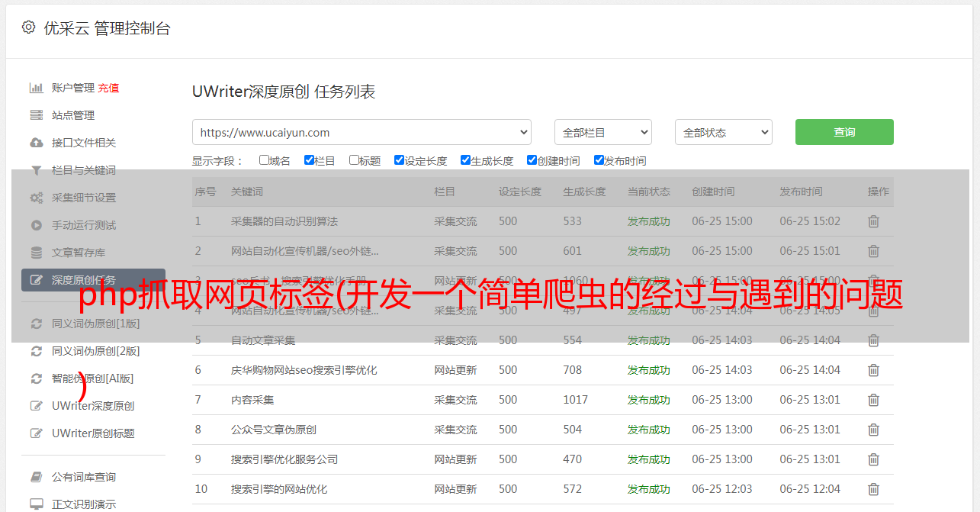The image size is (980, 512).
Task: Click 发布成功 status in row 10
Action: click(649, 489)
